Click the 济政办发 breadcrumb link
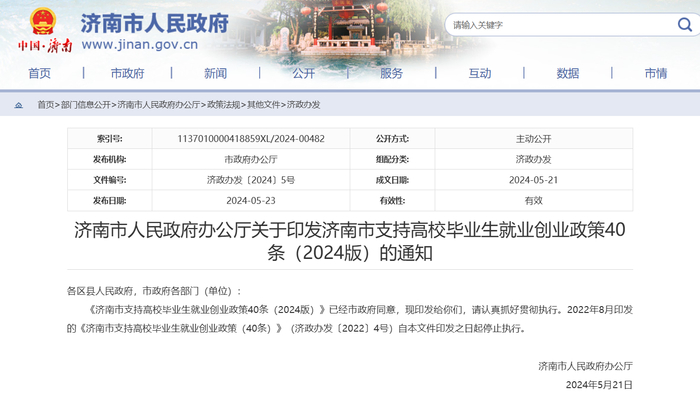 pyautogui.click(x=304, y=105)
